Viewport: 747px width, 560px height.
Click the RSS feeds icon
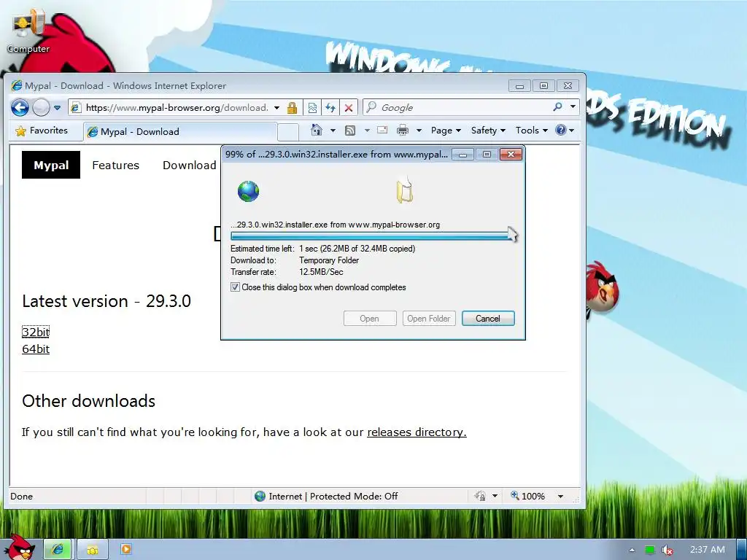pyautogui.click(x=350, y=131)
